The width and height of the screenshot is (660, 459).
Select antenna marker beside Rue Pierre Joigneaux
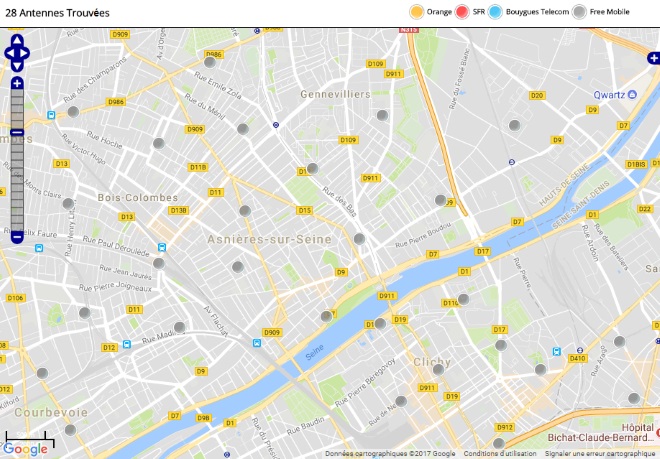(159, 264)
